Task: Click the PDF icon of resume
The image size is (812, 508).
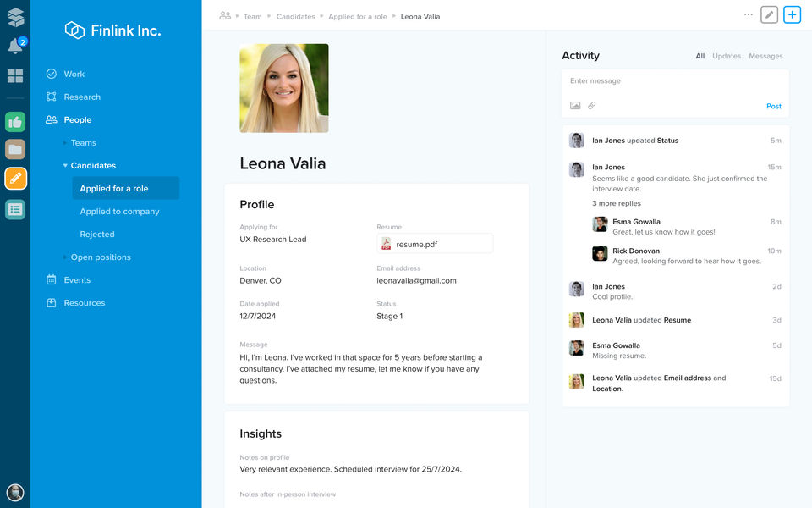Action: 387,244
